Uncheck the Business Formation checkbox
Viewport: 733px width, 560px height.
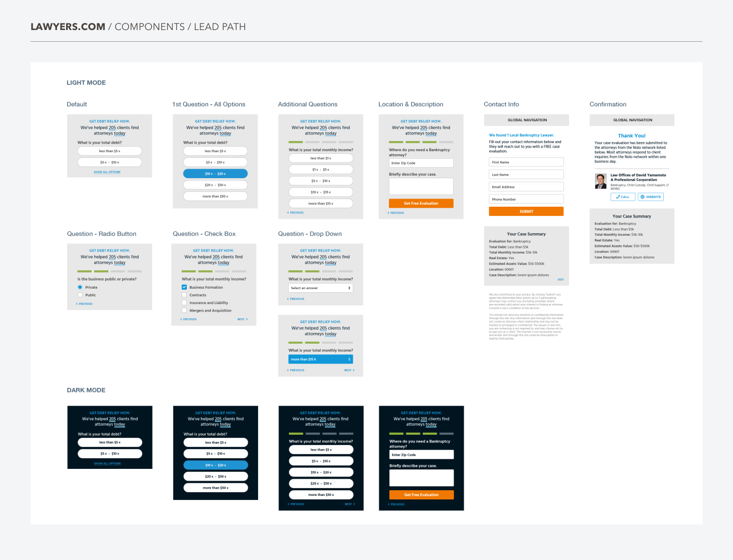click(x=184, y=287)
